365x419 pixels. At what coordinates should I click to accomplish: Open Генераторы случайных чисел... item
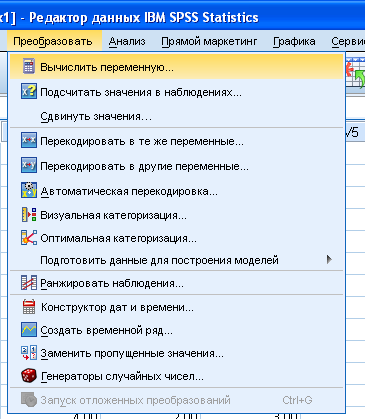click(176, 376)
